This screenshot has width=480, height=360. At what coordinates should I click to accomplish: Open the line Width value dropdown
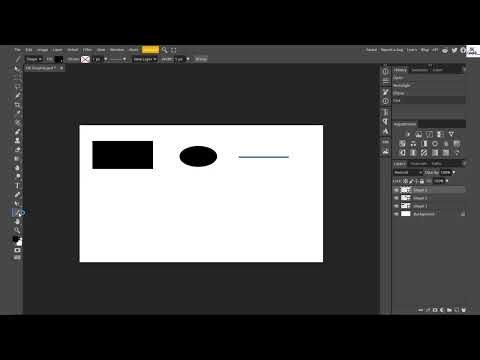[188, 59]
